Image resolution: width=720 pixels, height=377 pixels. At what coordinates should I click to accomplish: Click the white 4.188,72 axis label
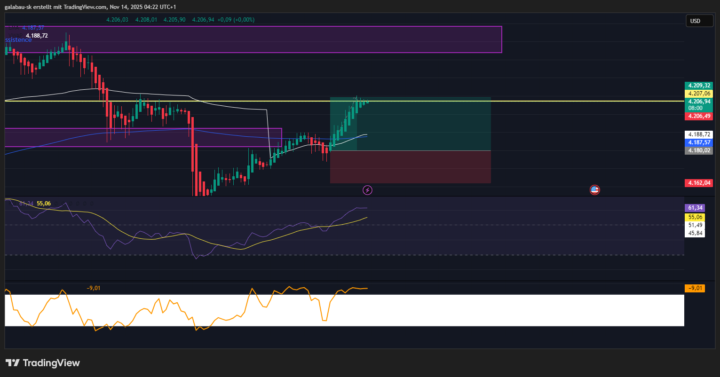coord(699,135)
